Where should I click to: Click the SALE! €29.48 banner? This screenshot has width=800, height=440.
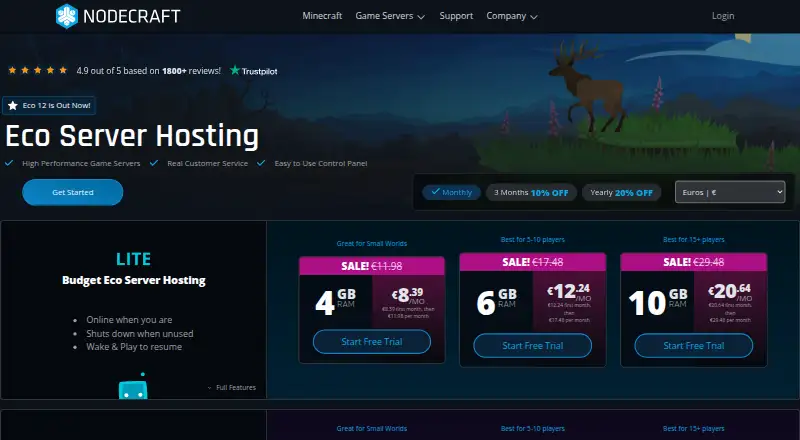694,262
